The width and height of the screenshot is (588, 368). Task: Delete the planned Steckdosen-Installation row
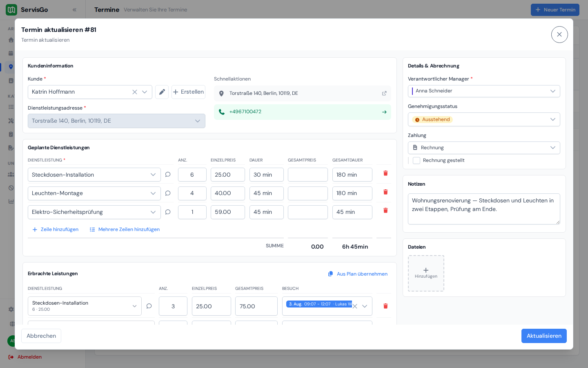(x=385, y=173)
